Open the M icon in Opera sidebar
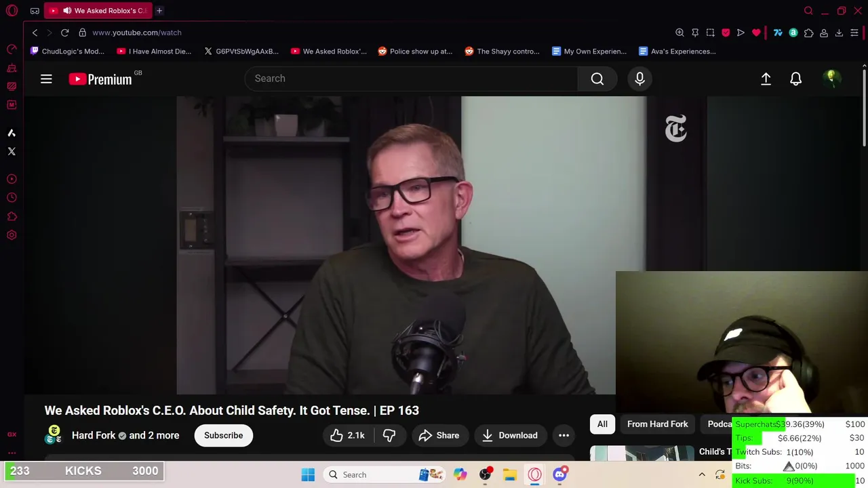The height and width of the screenshot is (488, 868). [12, 104]
